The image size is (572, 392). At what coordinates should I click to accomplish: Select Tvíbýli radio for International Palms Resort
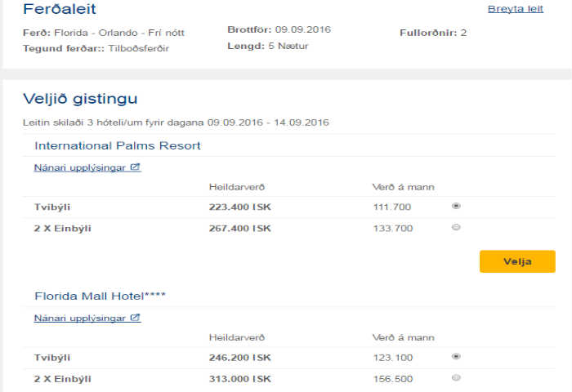tap(456, 206)
